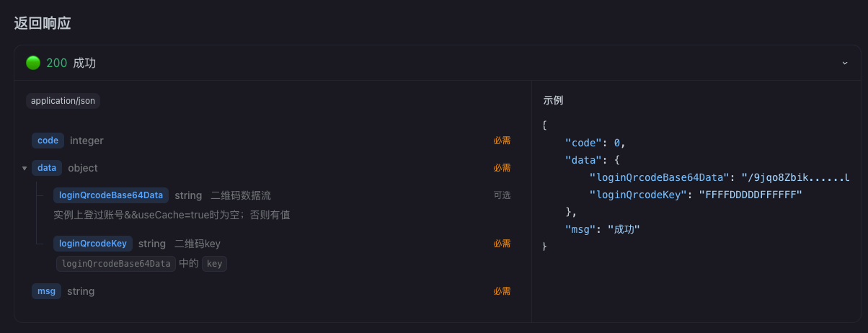This screenshot has height=333, width=868.
Task: Click the 返回响应 section heading
Action: tap(43, 23)
